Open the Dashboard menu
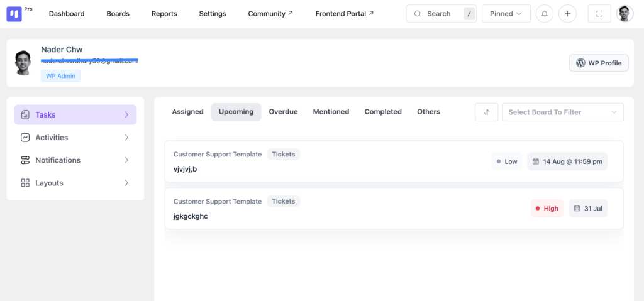This screenshot has height=301, width=644. coord(67,14)
